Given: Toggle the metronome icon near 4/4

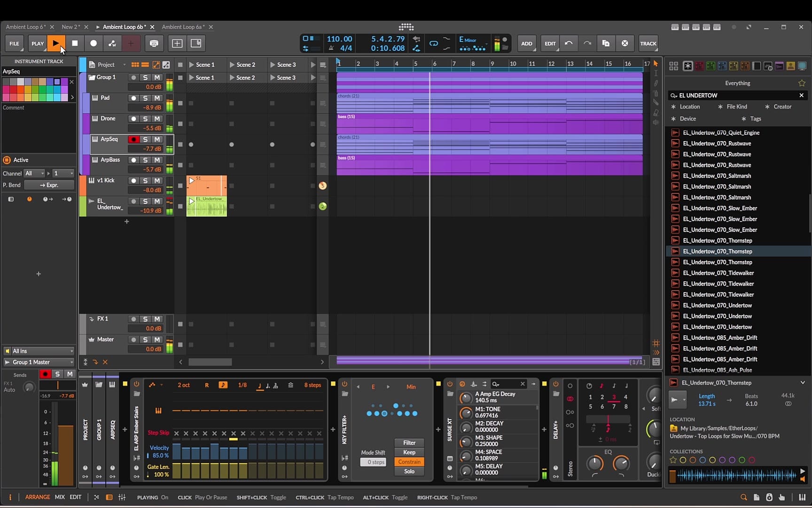Looking at the screenshot, I should pyautogui.click(x=331, y=48).
